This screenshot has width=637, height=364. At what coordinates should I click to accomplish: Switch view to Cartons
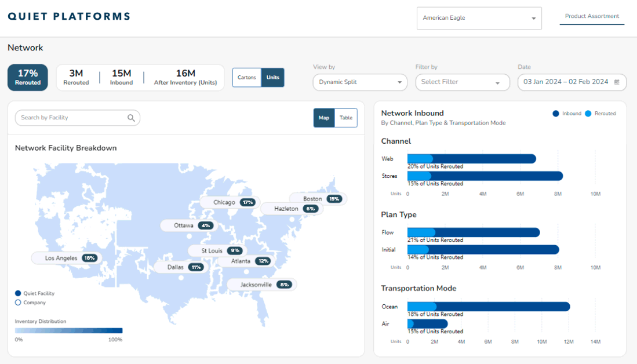[247, 78]
